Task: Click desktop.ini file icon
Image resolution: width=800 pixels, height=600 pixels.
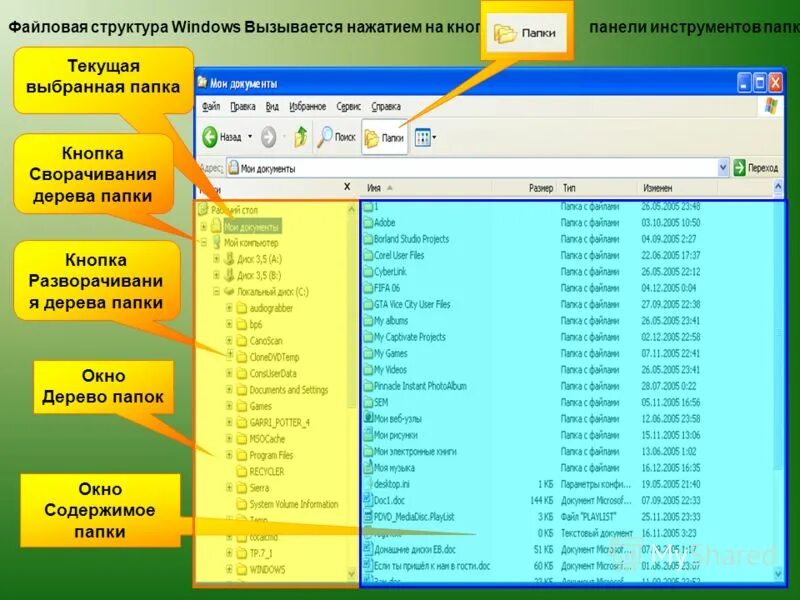Action: tap(368, 484)
